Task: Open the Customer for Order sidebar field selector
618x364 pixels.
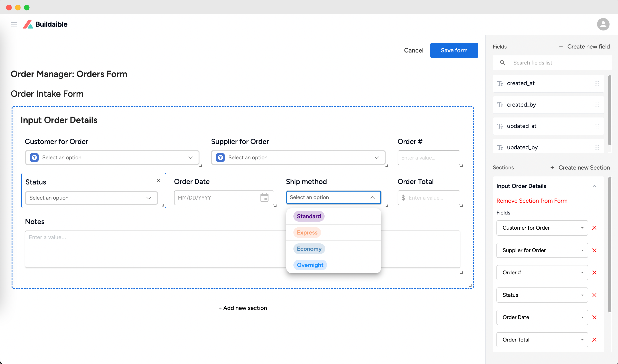Action: click(x=542, y=228)
